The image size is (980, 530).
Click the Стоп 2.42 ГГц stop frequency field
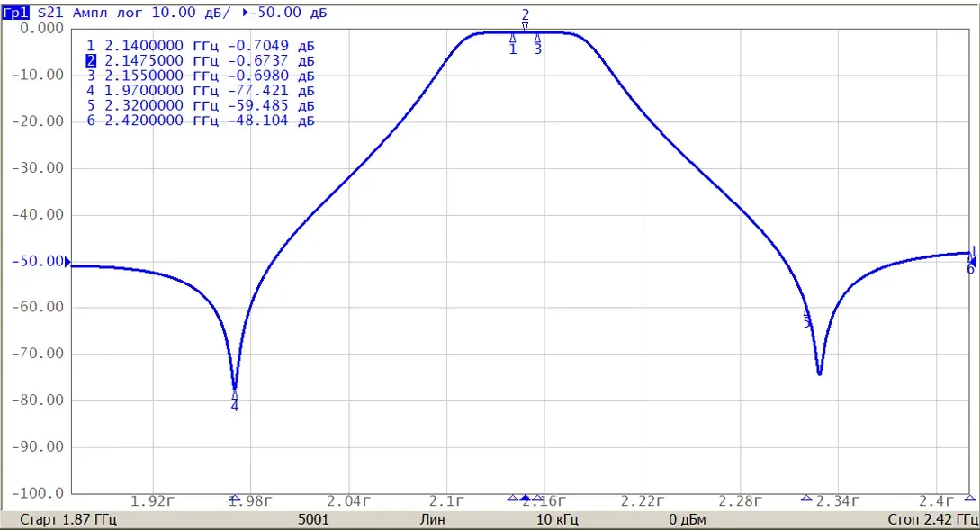[932, 519]
